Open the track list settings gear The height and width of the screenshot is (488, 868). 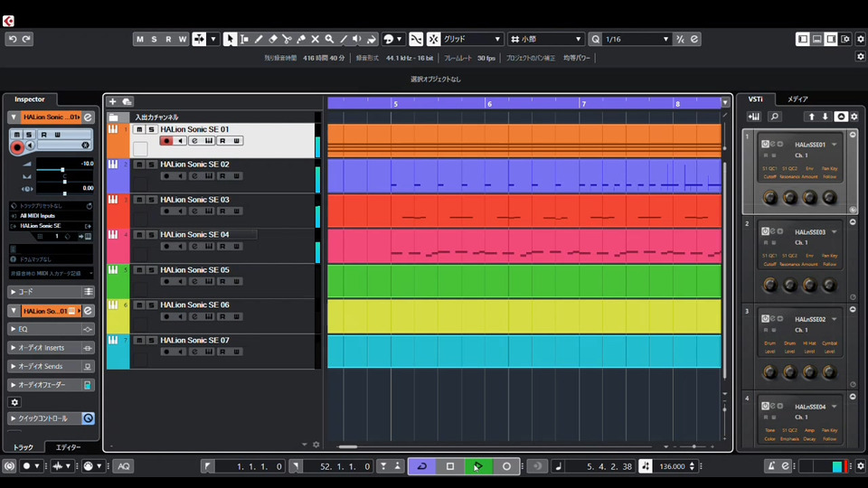pyautogui.click(x=316, y=445)
